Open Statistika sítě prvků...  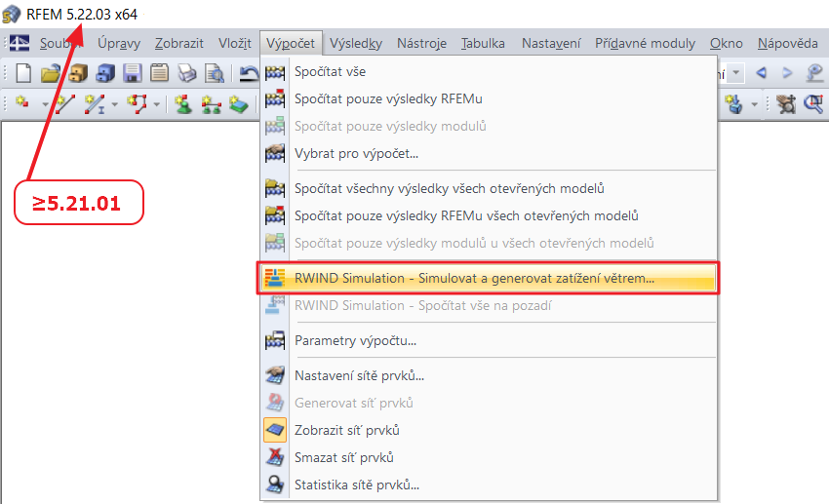(x=491, y=485)
